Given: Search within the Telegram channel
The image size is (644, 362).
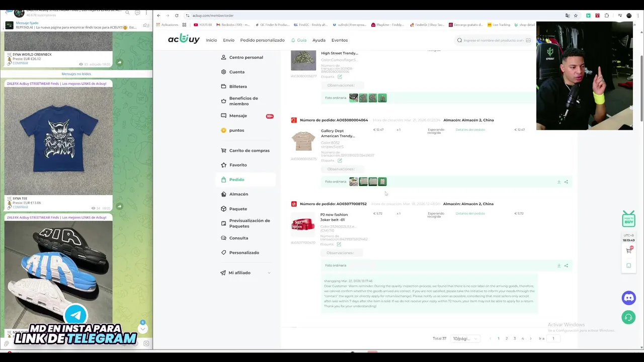Looking at the screenshot, I should coord(128,13).
